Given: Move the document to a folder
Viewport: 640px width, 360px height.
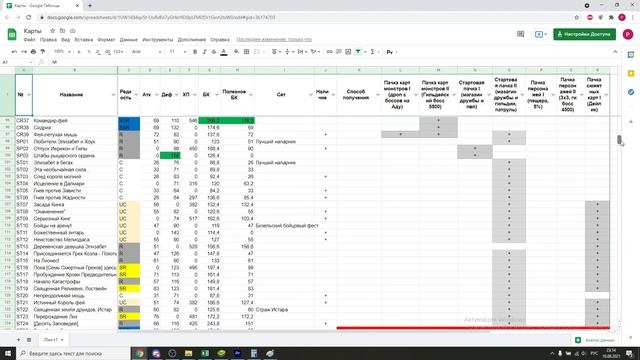Looking at the screenshot, I should [62, 31].
